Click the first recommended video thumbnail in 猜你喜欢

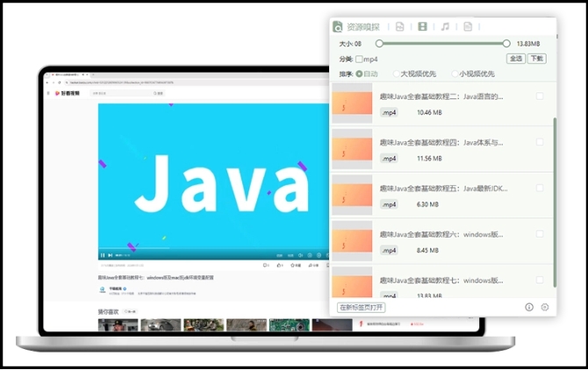pyautogui.click(x=118, y=325)
